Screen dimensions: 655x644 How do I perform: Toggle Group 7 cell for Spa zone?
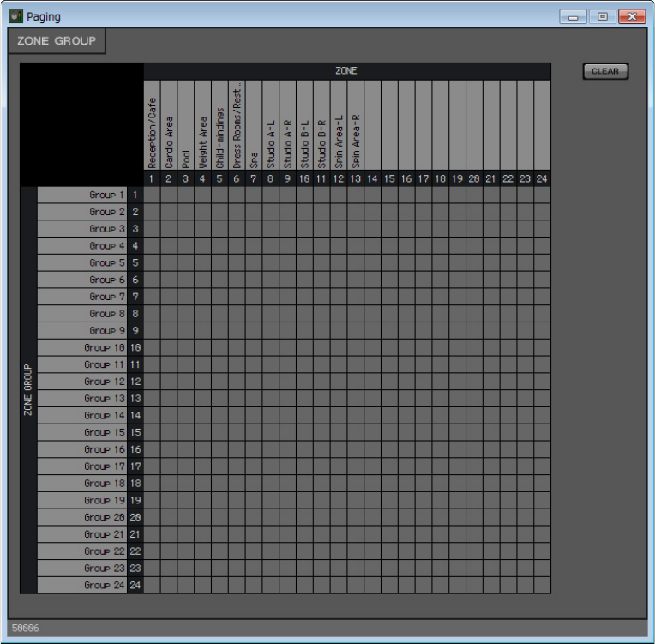point(254,297)
